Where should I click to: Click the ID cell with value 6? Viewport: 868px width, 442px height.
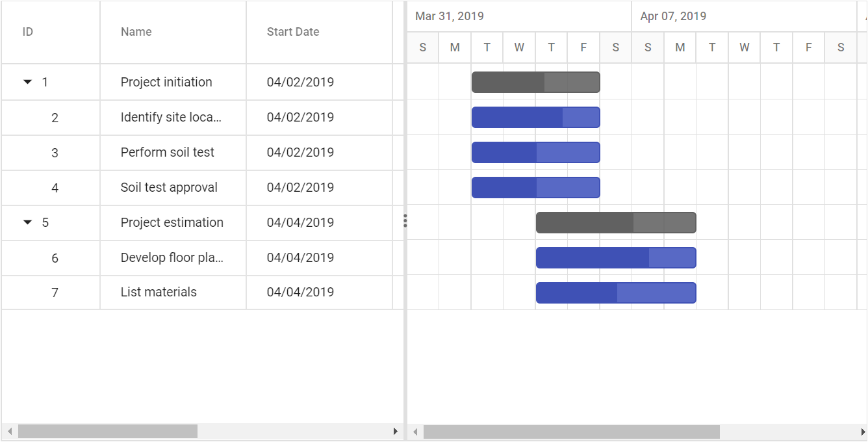(51, 257)
